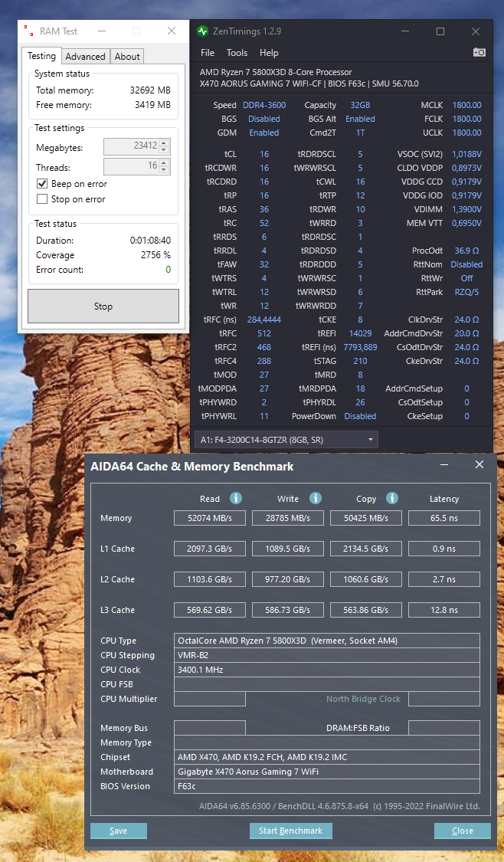Open the Tools menu in ZenTimings
The image size is (504, 862).
[x=237, y=53]
